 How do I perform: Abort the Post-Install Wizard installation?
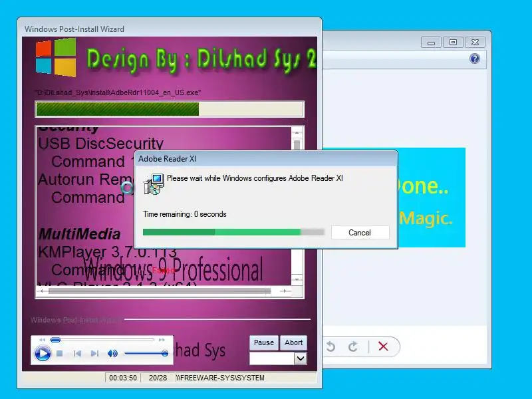[x=293, y=342]
